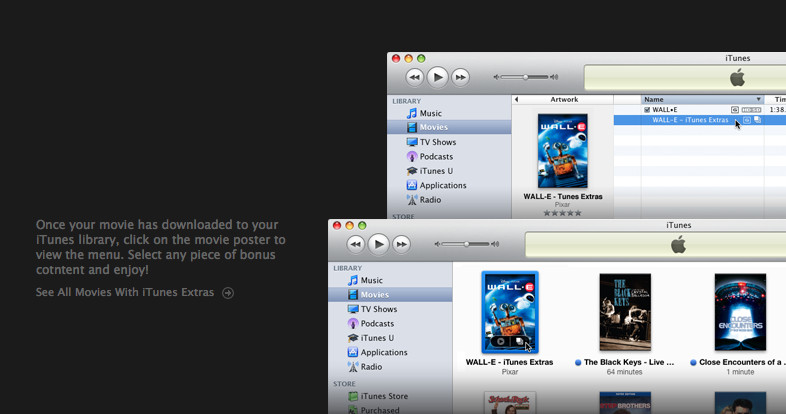
Task: Rewind in the front iTunes window
Action: point(355,244)
